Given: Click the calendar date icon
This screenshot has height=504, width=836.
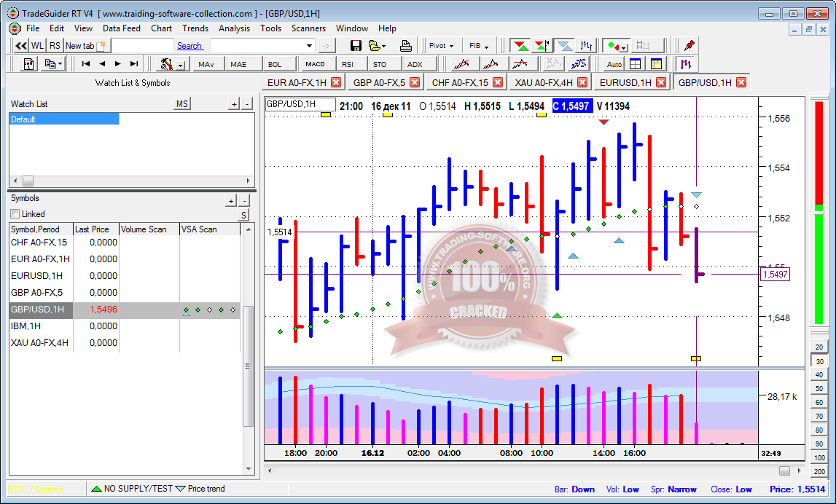Looking at the screenshot, I should (x=29, y=64).
